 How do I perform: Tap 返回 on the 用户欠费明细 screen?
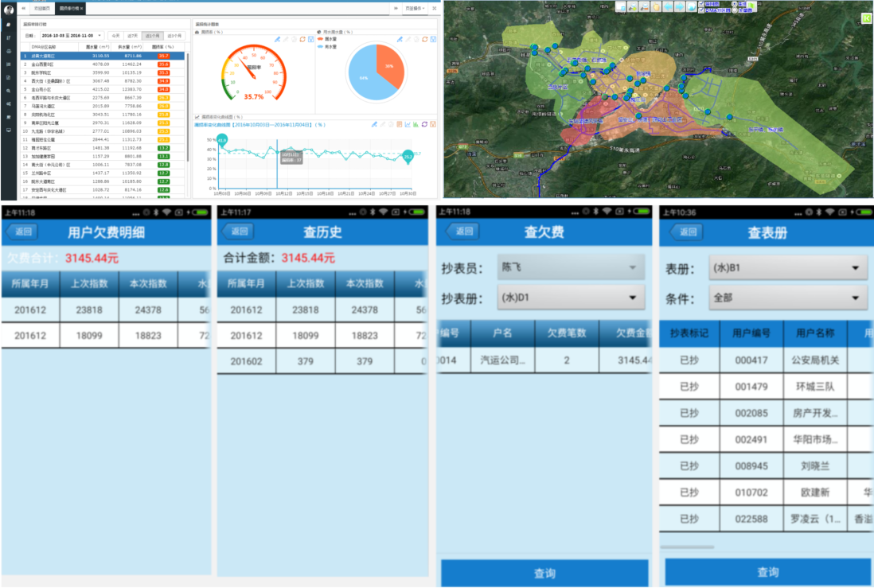23,232
